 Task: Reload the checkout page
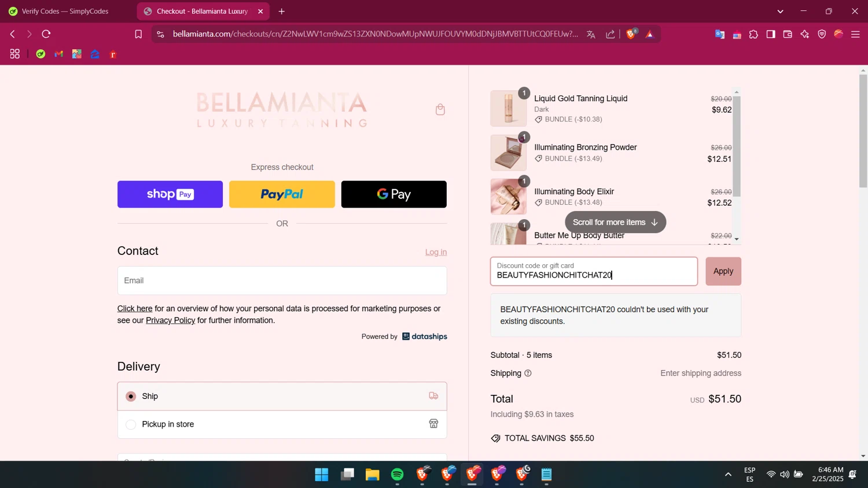(46, 34)
